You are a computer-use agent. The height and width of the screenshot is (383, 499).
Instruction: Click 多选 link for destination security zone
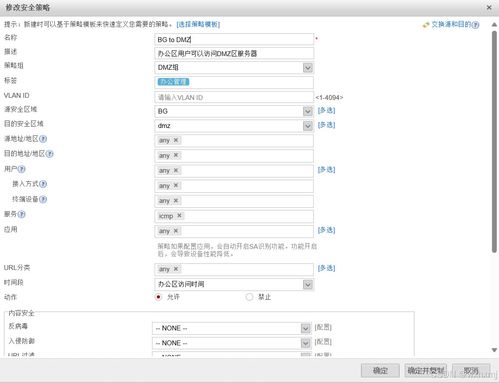pos(326,125)
